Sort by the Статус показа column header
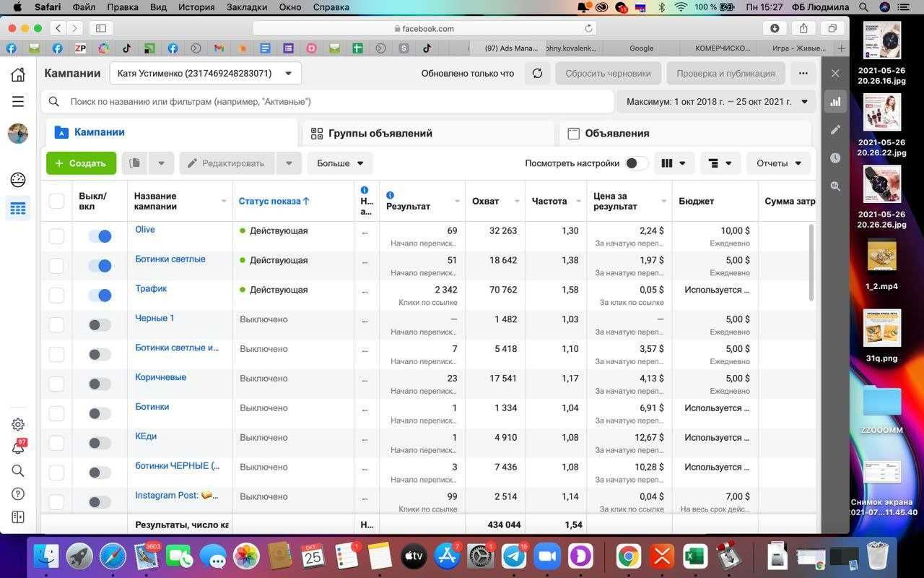The height and width of the screenshot is (578, 924). tap(274, 201)
